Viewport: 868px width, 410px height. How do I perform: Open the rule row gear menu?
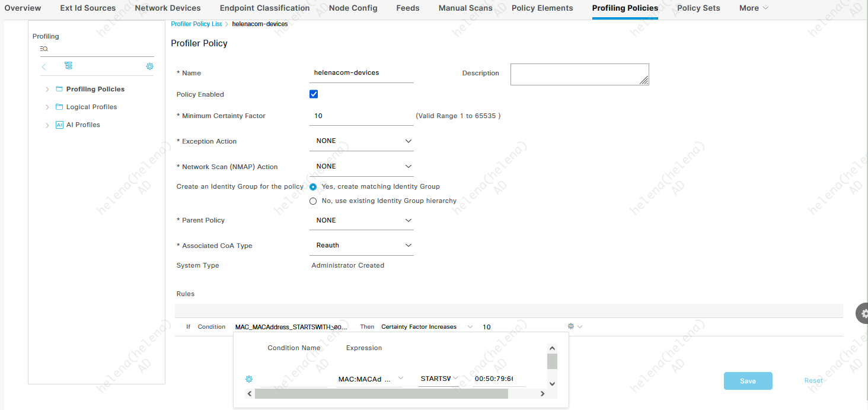[x=575, y=326]
